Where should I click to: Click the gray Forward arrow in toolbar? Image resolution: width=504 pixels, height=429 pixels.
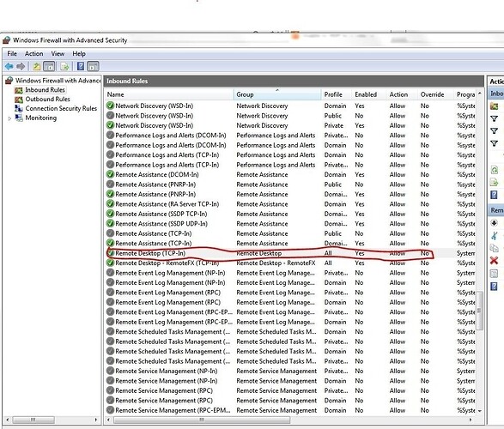click(21, 66)
